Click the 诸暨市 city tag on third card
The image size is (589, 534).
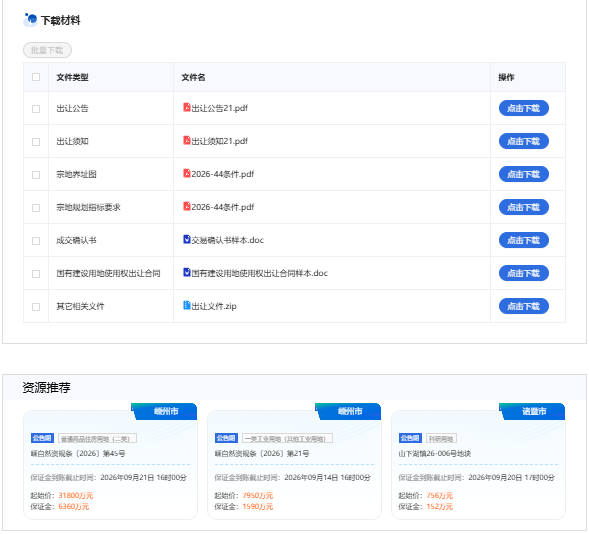(x=534, y=411)
